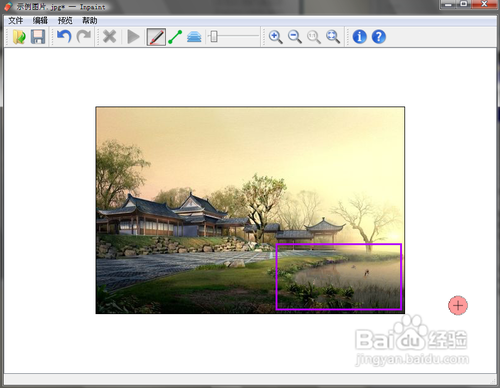Image resolution: width=500 pixels, height=388 pixels.
Task: Open the 预览 menu
Action: 65,21
